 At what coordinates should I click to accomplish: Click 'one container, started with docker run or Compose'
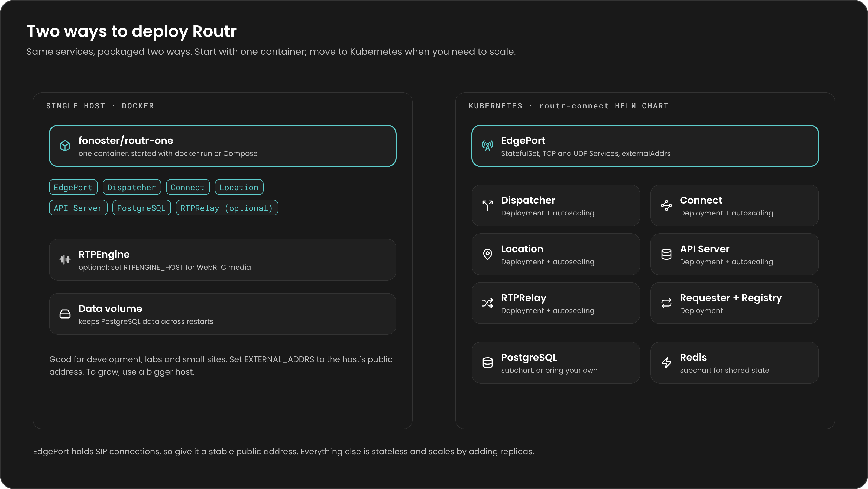[x=168, y=153]
